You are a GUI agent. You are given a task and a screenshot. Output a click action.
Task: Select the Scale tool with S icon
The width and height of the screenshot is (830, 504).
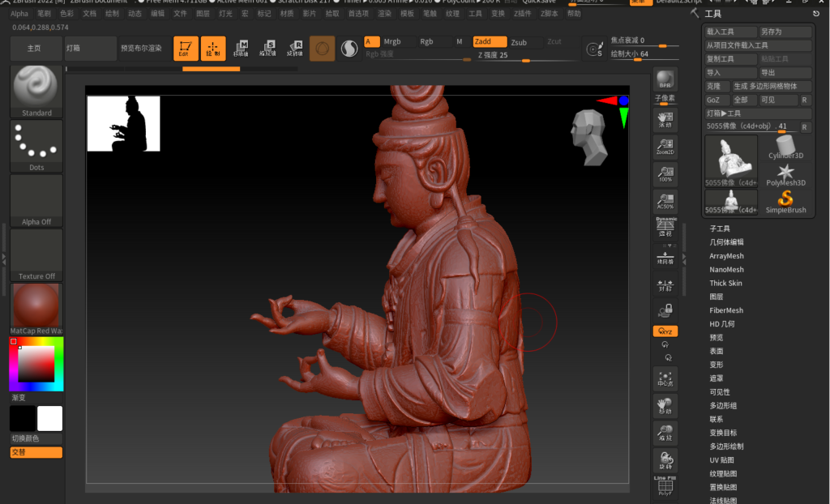tap(267, 48)
